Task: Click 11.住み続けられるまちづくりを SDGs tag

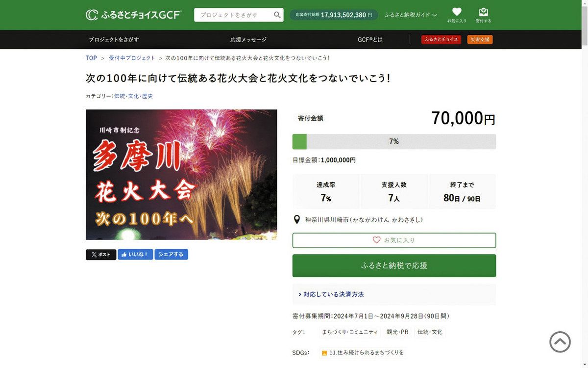Action: pos(363,353)
